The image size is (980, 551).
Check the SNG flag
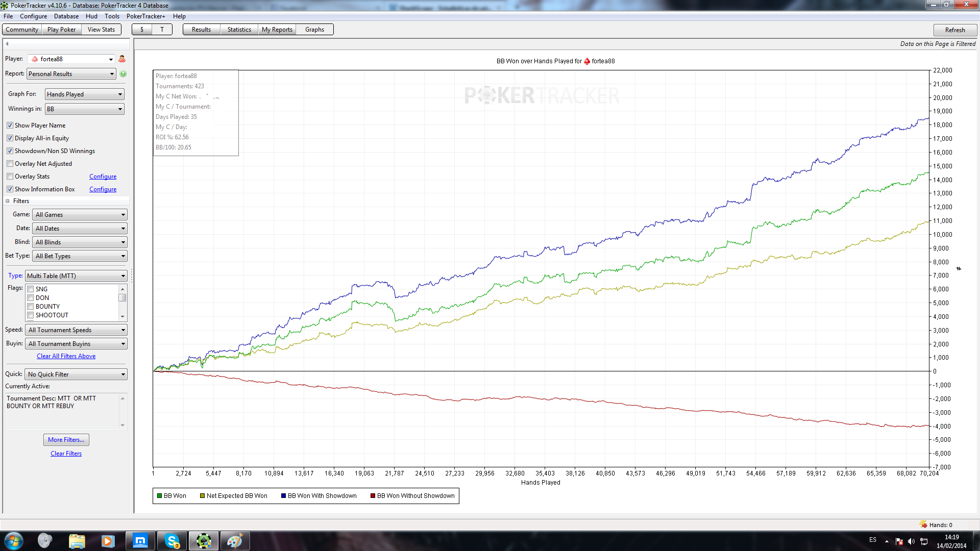pos(31,289)
